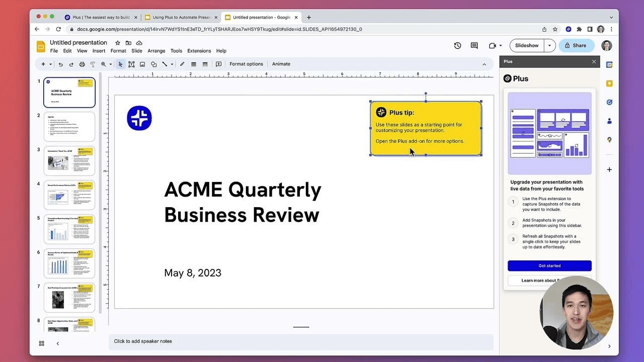Screen dimensions: 644x362
Task: Open the Insert menu
Action: coord(99,51)
